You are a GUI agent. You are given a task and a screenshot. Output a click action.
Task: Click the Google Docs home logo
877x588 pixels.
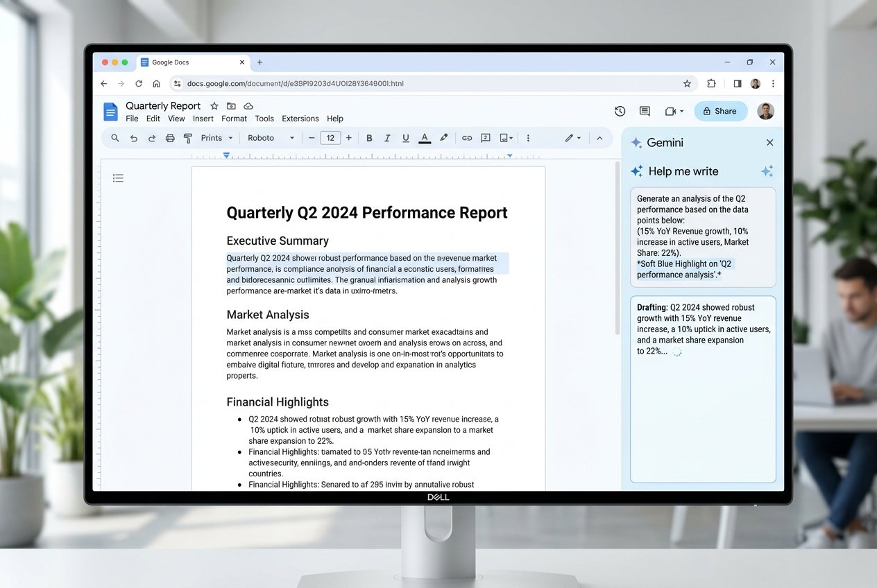pyautogui.click(x=110, y=112)
